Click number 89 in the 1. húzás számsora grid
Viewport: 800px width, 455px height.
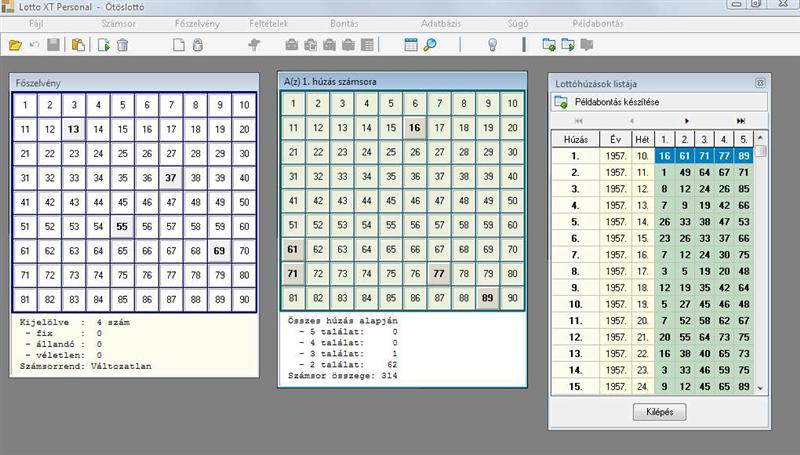point(488,298)
